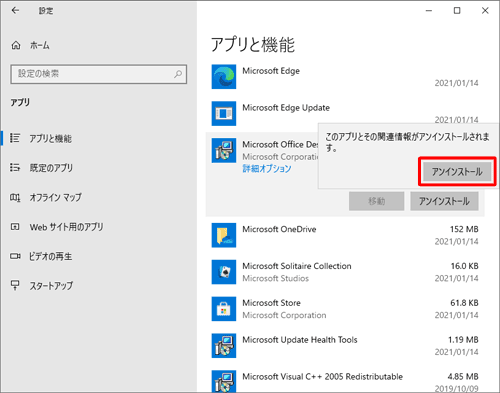Open ビデオの再生 settings page
This screenshot has height=393, width=500.
coord(50,256)
